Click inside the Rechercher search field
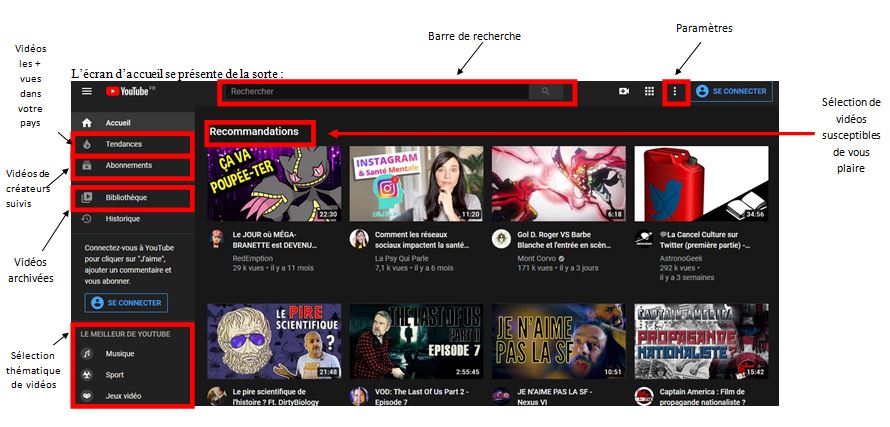The image size is (890, 427). point(377,91)
